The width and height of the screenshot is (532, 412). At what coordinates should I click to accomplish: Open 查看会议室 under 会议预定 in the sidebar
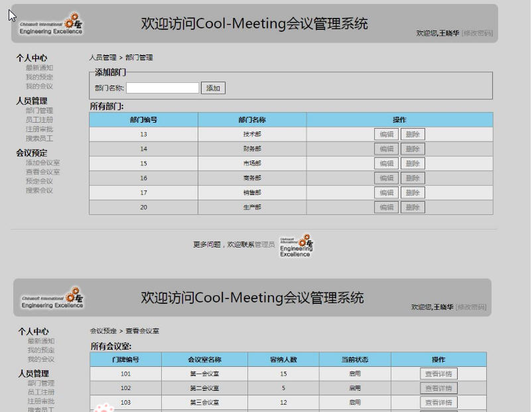(x=43, y=172)
